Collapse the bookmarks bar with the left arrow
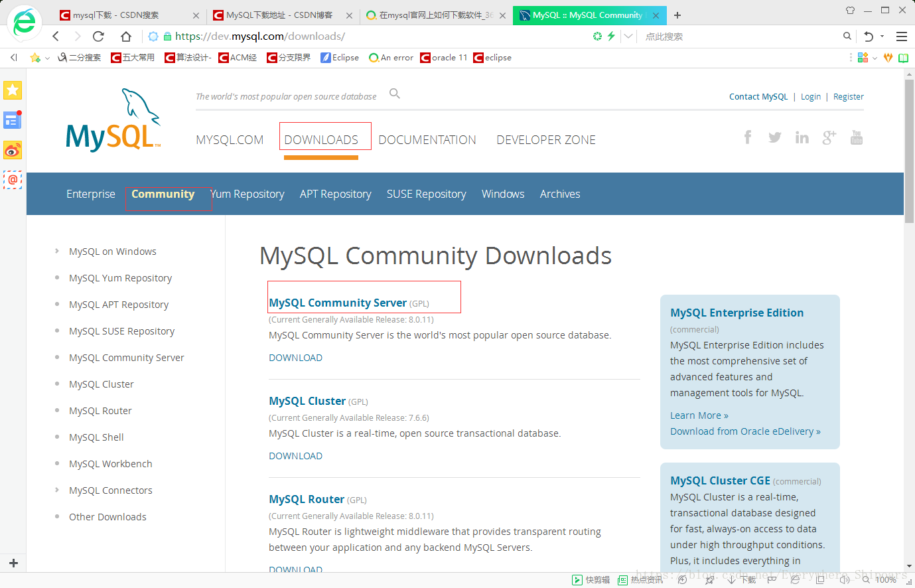 13,58
